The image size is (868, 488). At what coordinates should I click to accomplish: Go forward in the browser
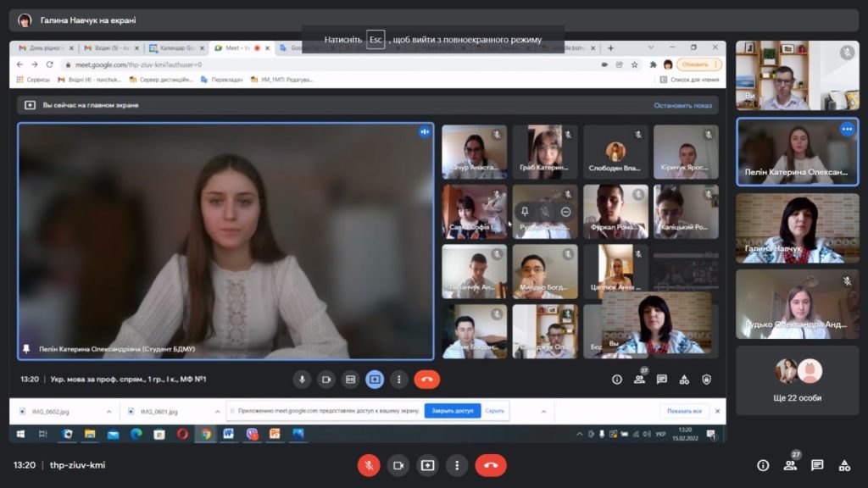click(x=34, y=64)
